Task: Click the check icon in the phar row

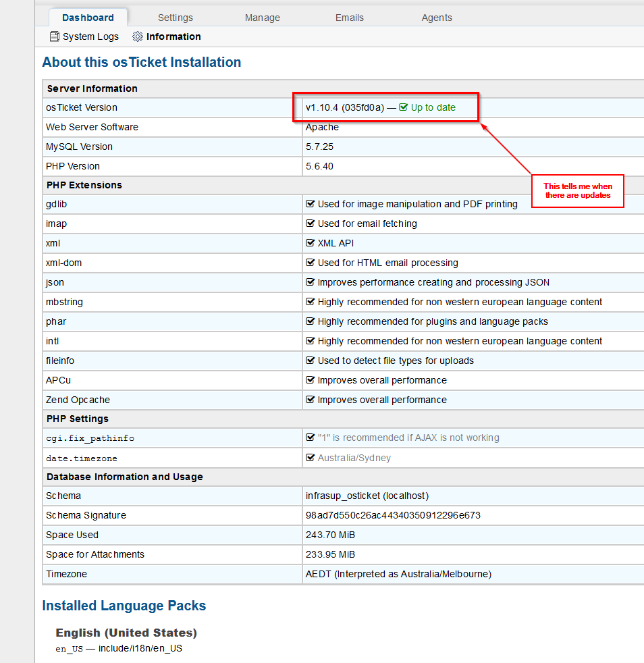Action: click(x=310, y=321)
